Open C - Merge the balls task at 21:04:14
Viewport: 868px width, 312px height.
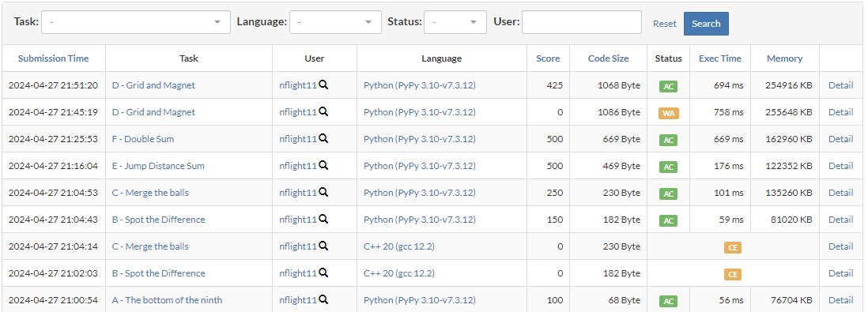click(x=150, y=246)
